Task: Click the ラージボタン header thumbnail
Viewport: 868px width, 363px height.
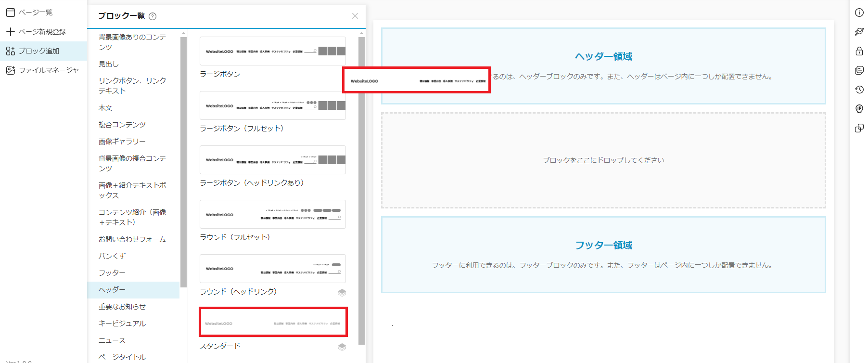Action: (273, 51)
